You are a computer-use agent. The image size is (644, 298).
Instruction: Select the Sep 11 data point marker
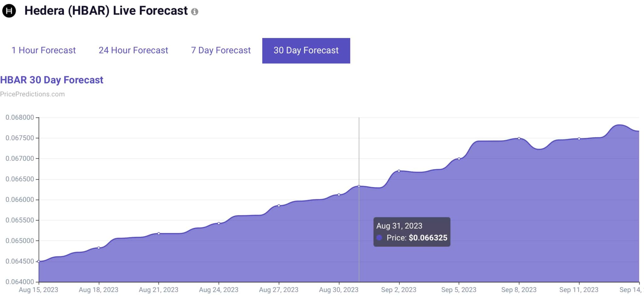point(579,138)
